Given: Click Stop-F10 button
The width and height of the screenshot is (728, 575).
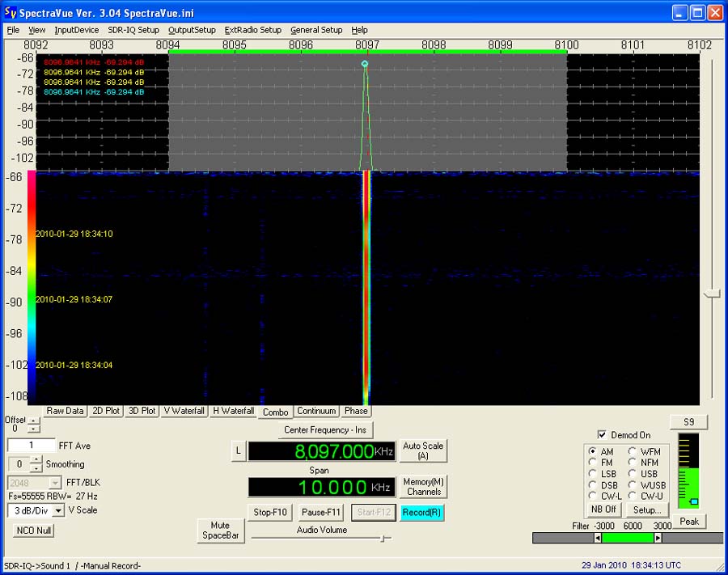Looking at the screenshot, I should pyautogui.click(x=270, y=513).
